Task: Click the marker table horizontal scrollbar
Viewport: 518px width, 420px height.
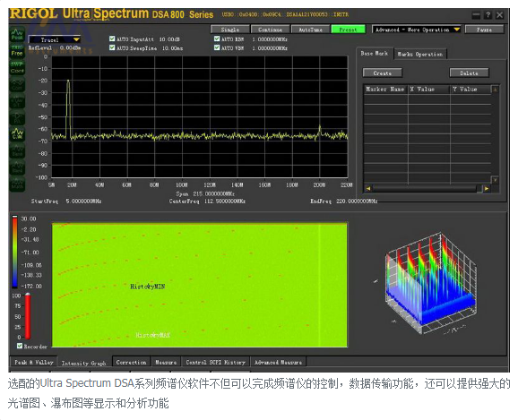Action: tap(427, 189)
